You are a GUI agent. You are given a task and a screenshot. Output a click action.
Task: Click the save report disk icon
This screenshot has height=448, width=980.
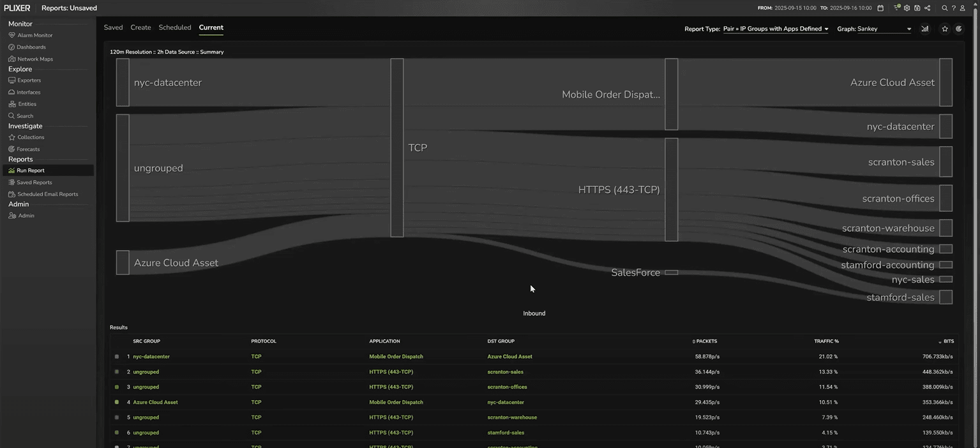click(x=917, y=8)
